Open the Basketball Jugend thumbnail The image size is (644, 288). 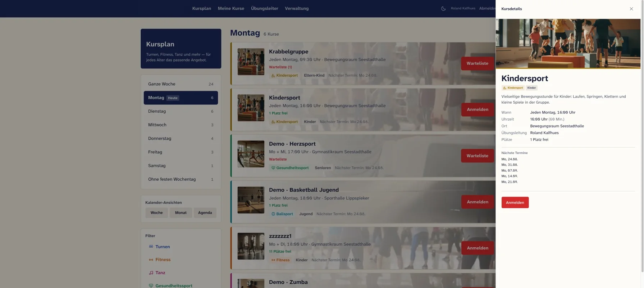tap(251, 200)
